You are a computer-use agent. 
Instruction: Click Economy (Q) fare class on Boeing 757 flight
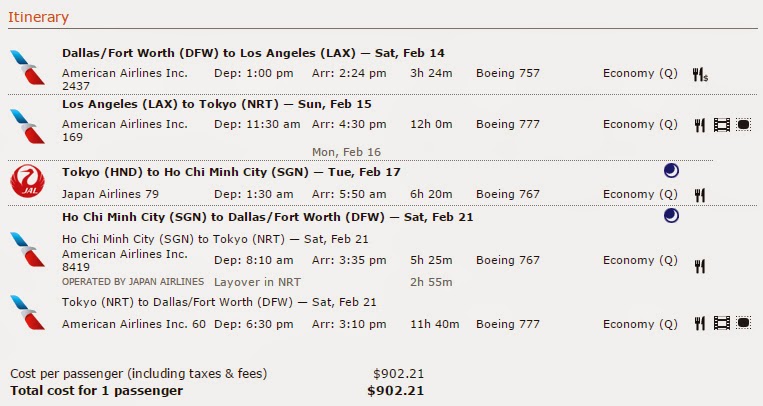tap(640, 74)
